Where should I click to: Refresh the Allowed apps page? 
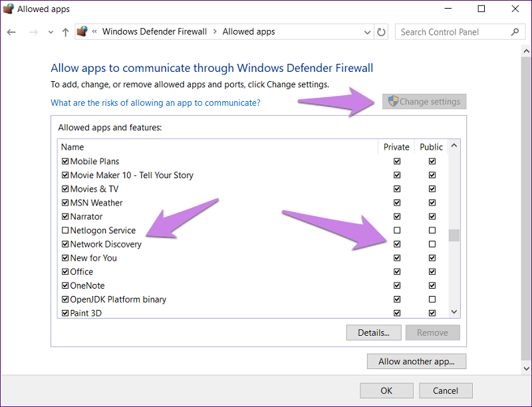pyautogui.click(x=380, y=31)
